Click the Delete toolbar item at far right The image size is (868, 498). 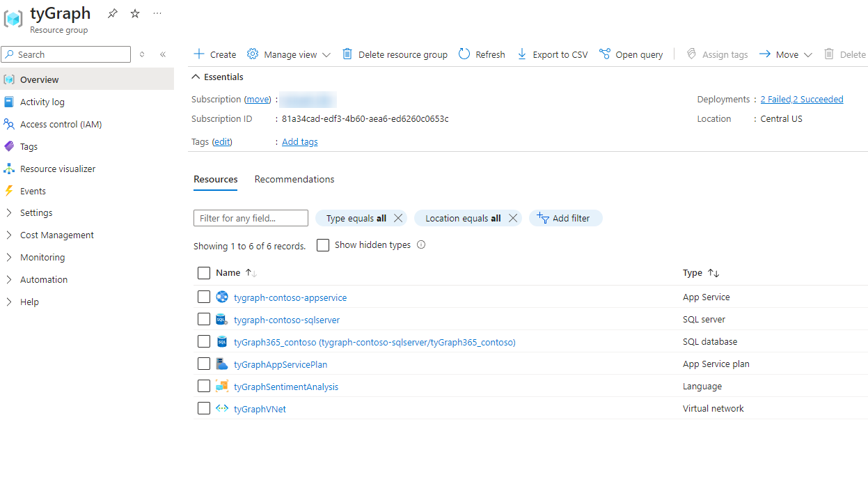(845, 54)
